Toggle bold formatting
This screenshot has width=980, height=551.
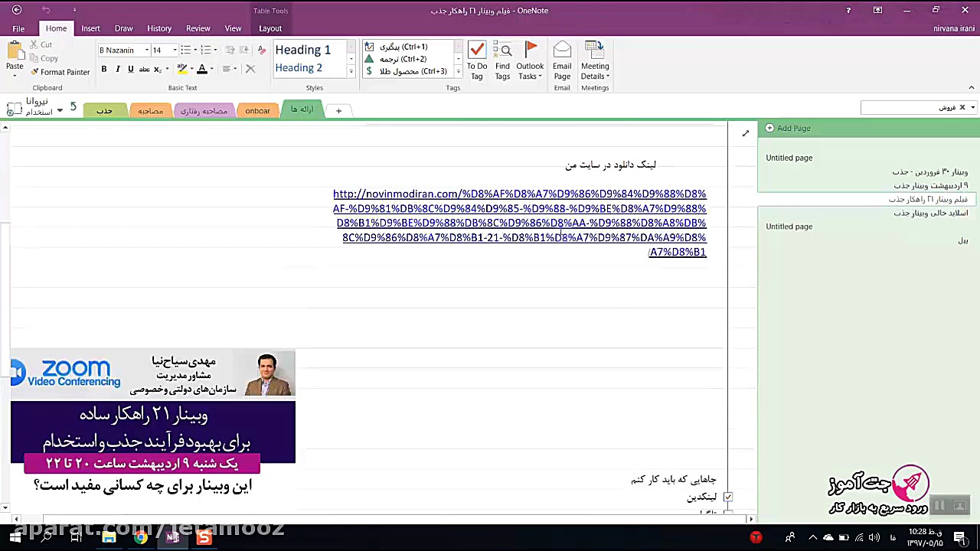coord(103,69)
